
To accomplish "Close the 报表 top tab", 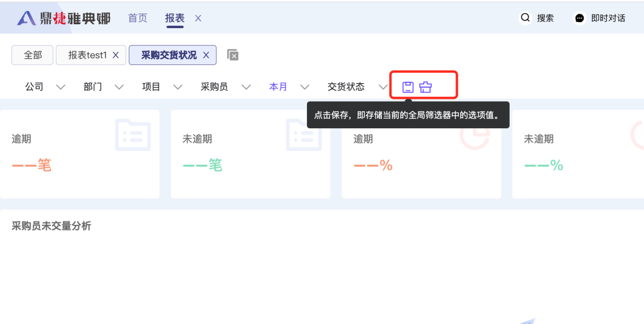I will (x=198, y=18).
